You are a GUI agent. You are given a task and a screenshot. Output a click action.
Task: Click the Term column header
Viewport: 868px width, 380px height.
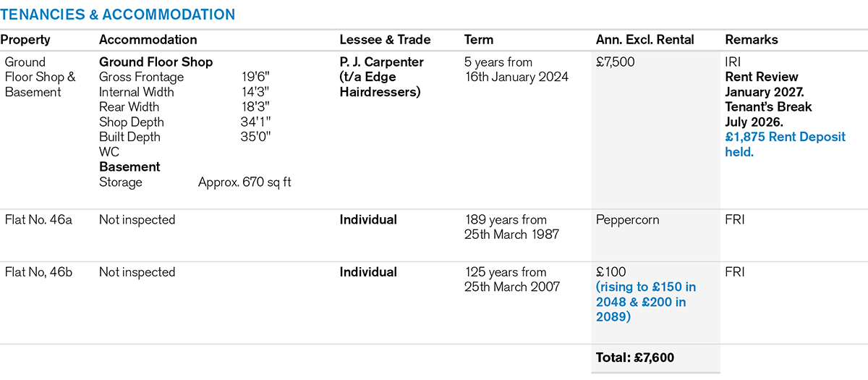coord(479,40)
